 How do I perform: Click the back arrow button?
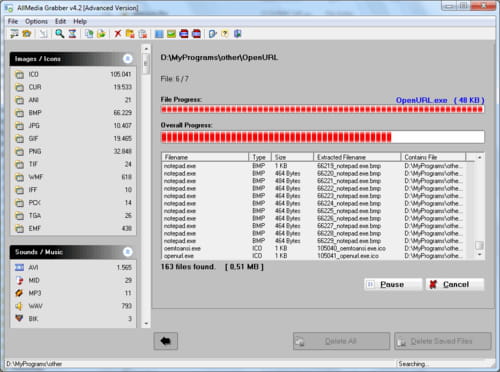click(x=166, y=341)
